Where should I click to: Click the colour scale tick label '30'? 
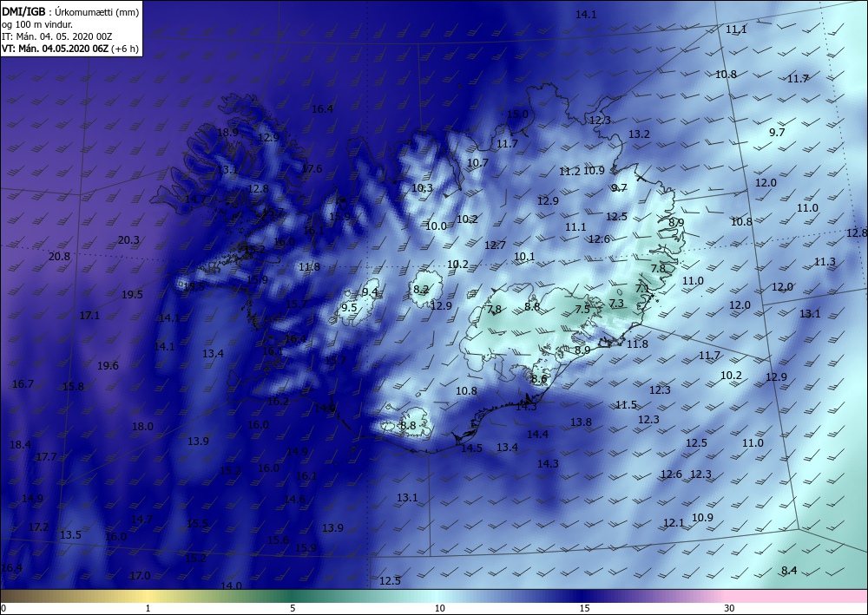click(730, 608)
